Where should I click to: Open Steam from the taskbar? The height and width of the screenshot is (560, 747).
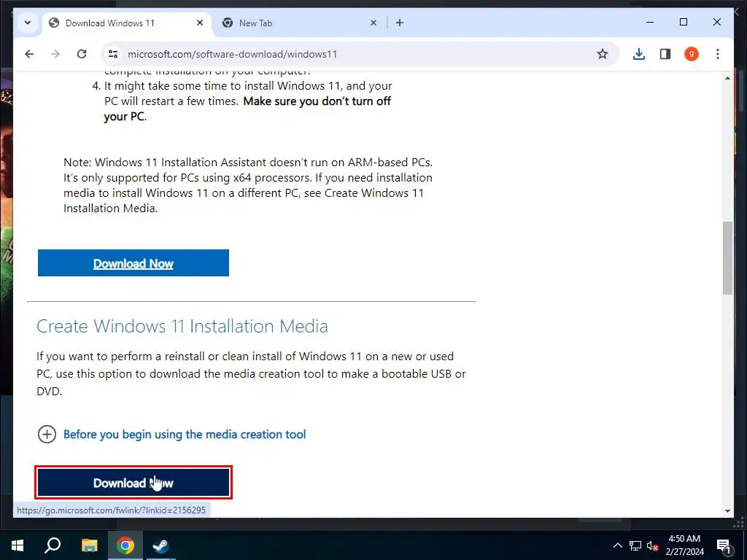click(160, 545)
